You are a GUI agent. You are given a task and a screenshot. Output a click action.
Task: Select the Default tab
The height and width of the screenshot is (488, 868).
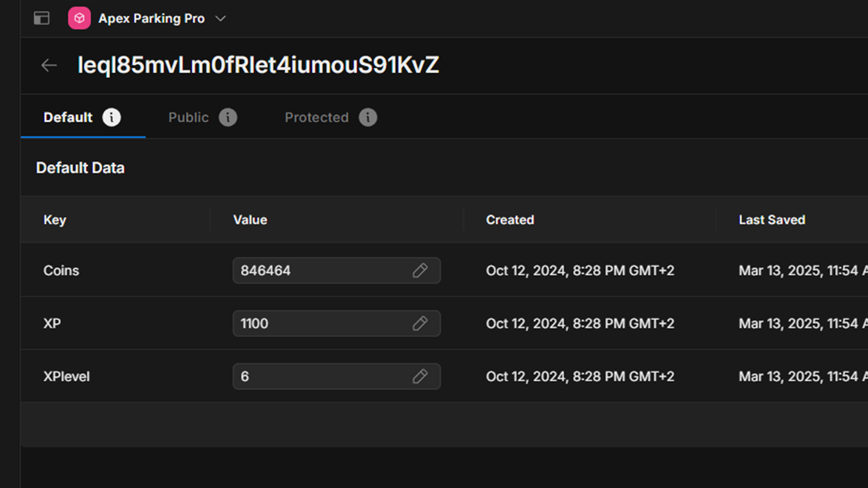click(68, 117)
